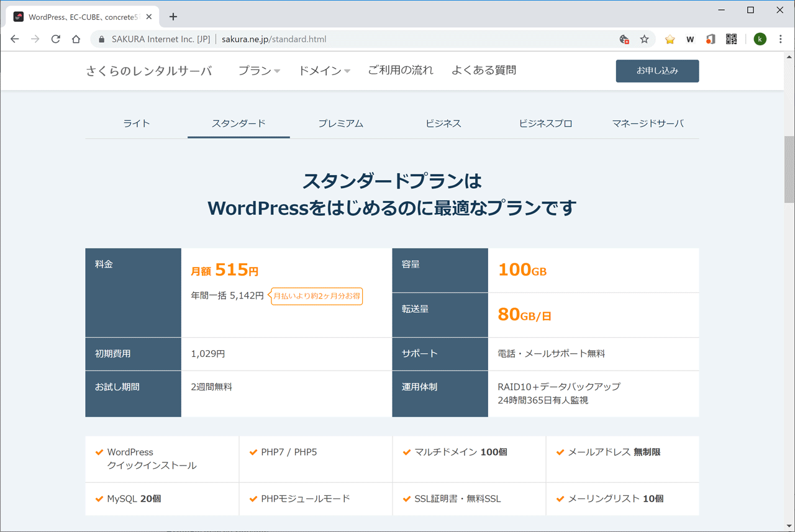Go to さくらのレンタルサーバ site title
Viewport: 795px width, 532px height.
pos(149,71)
